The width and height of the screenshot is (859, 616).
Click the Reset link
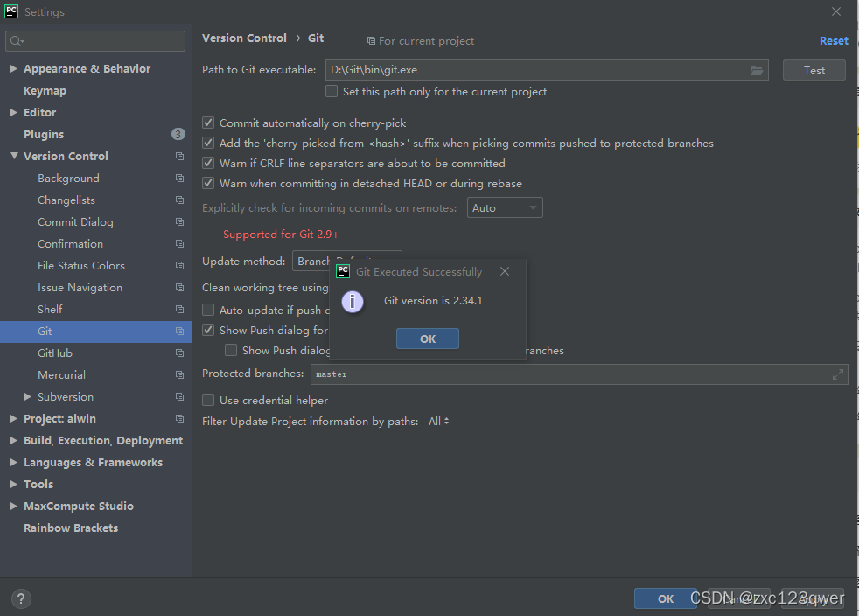click(834, 40)
